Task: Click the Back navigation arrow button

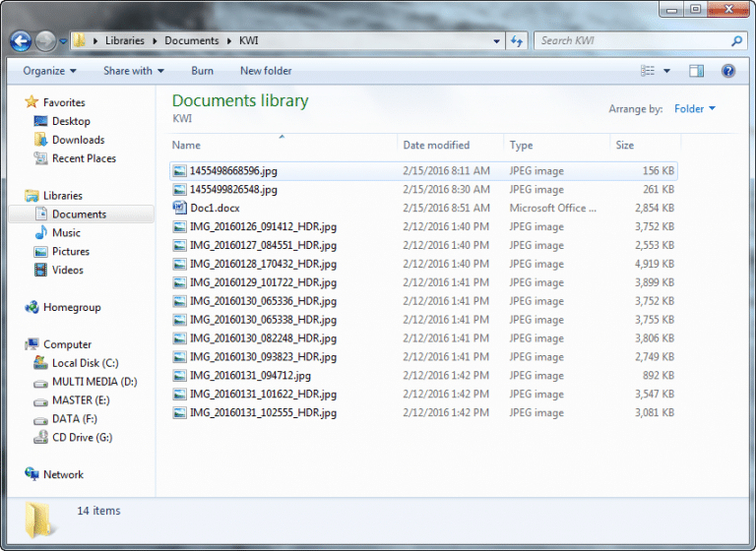Action: tap(20, 41)
